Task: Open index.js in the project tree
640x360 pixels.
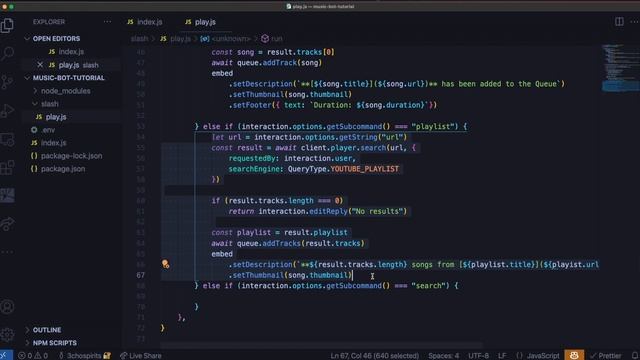Action: [x=53, y=143]
